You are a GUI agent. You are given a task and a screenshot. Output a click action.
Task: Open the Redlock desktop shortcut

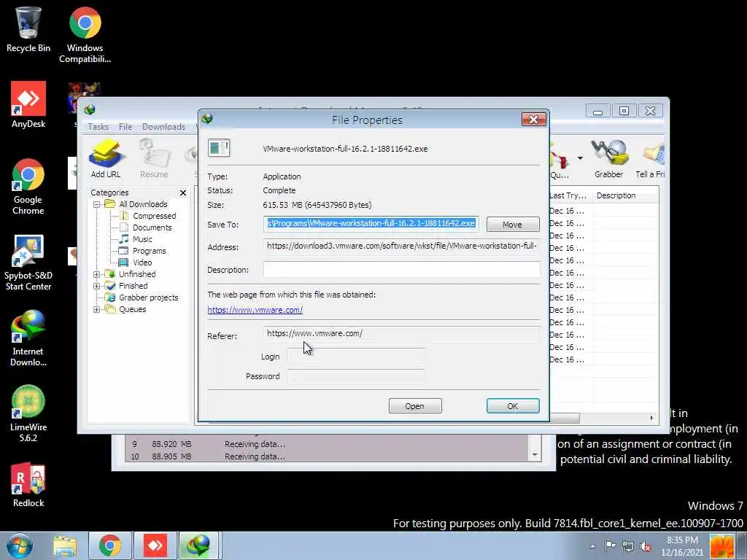pyautogui.click(x=28, y=484)
